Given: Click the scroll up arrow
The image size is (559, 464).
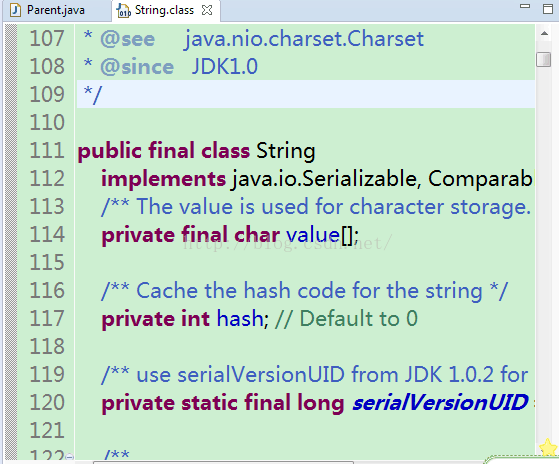Looking at the screenshot, I should click(544, 34).
